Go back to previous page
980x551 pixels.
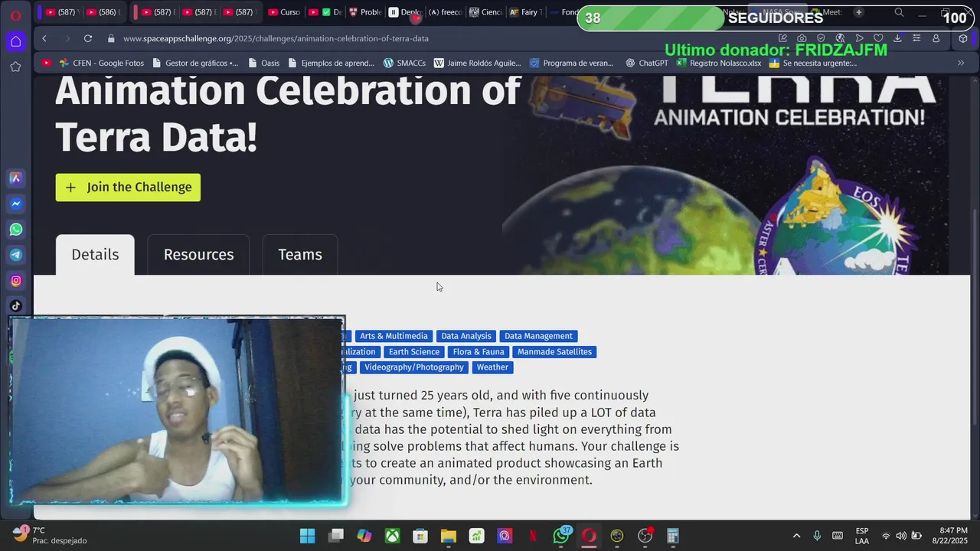[44, 38]
